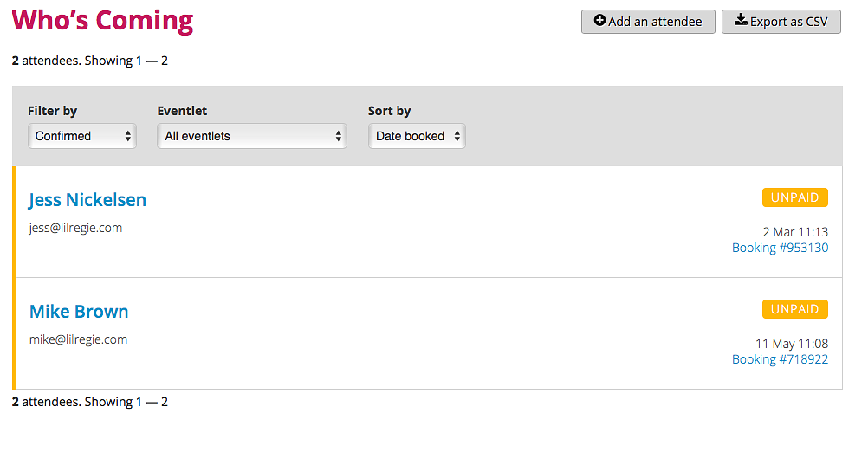View Booking #718922 details
Screen dimensions: 868x452
[x=780, y=359]
